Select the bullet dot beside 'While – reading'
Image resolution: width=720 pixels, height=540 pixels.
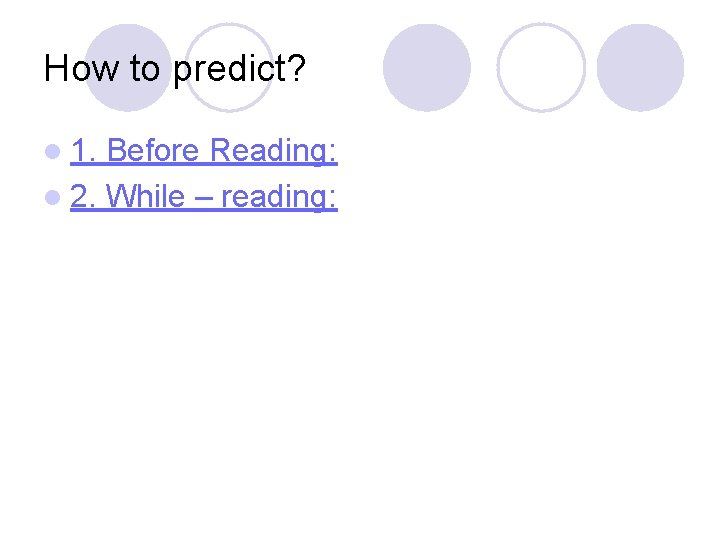53,197
